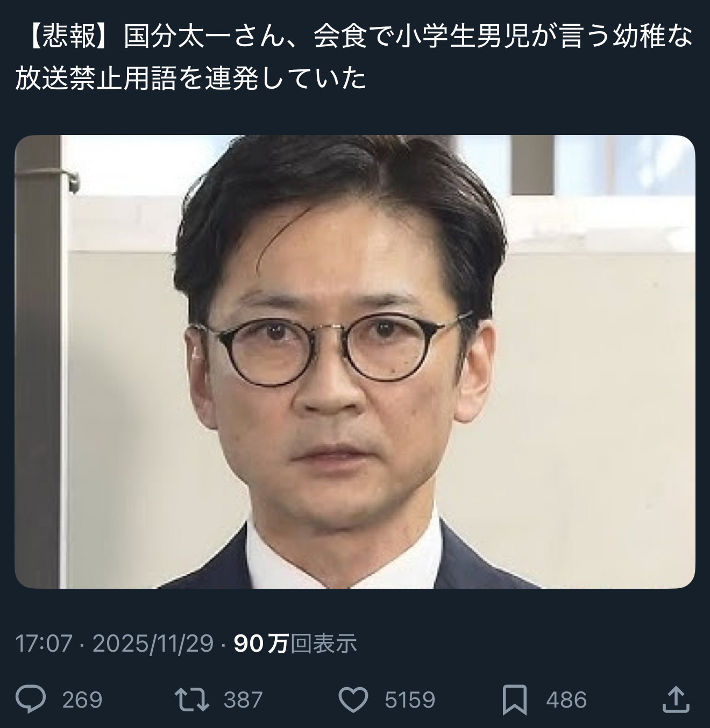710x728 pixels.
Task: Like the post with the heart icon
Action: (353, 700)
